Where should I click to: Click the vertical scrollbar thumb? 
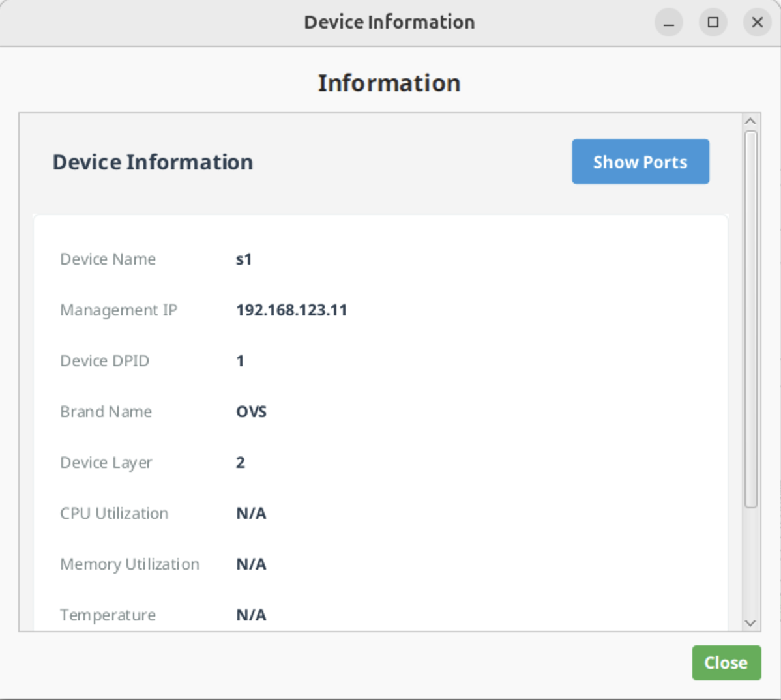tap(750, 319)
